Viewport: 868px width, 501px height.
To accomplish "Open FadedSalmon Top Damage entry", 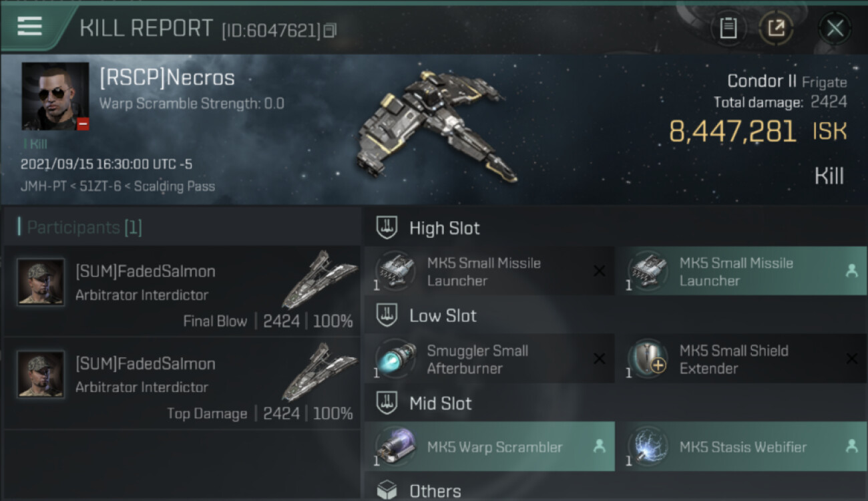I will (182, 383).
